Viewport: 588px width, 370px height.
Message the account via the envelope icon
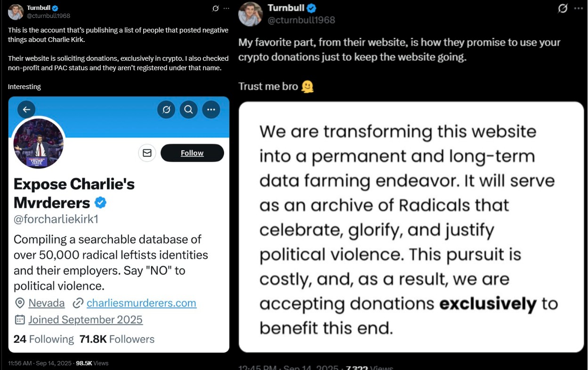pos(147,153)
